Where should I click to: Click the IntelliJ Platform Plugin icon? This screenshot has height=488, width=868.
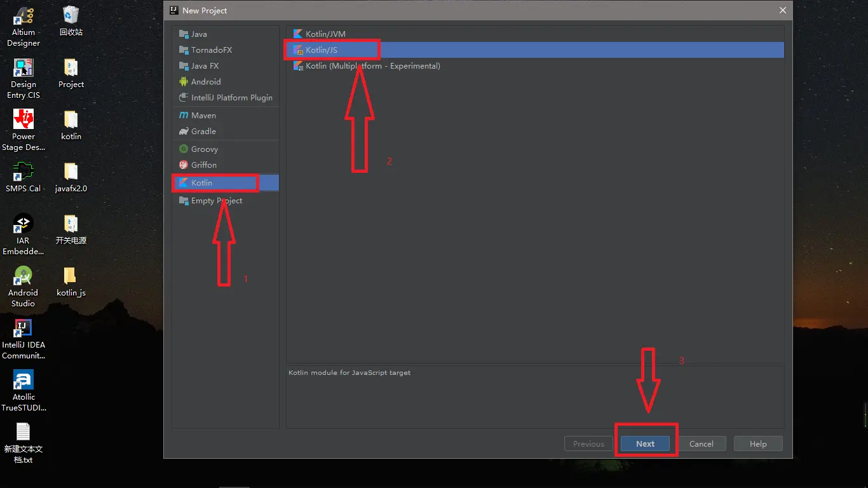pyautogui.click(x=184, y=98)
